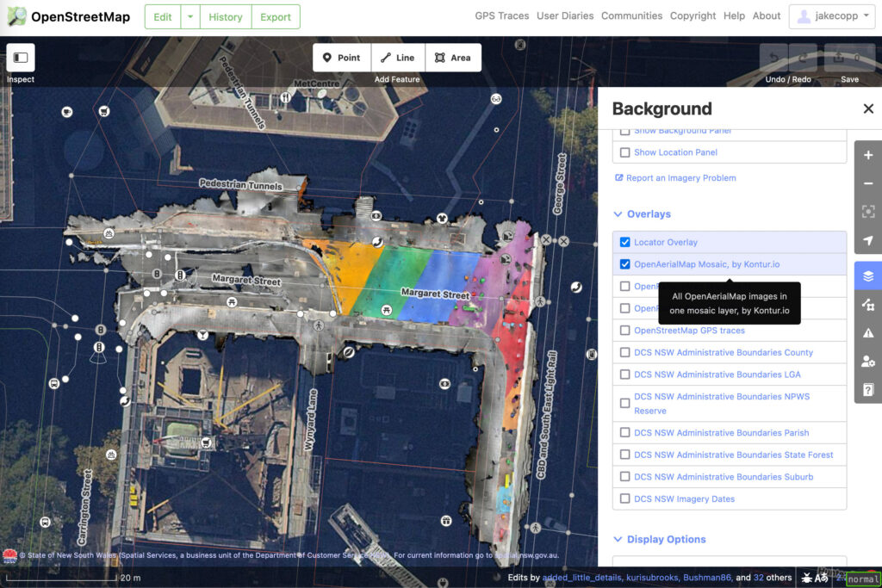This screenshot has height=588, width=882.
Task: Select the restaurant marker beside MetCentre
Action: pos(285,98)
